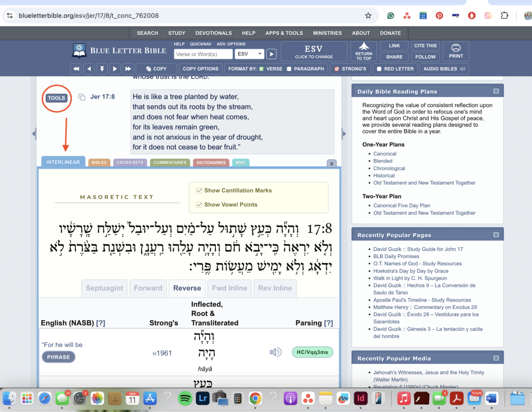Open the ESV version dropdown

coord(249,54)
